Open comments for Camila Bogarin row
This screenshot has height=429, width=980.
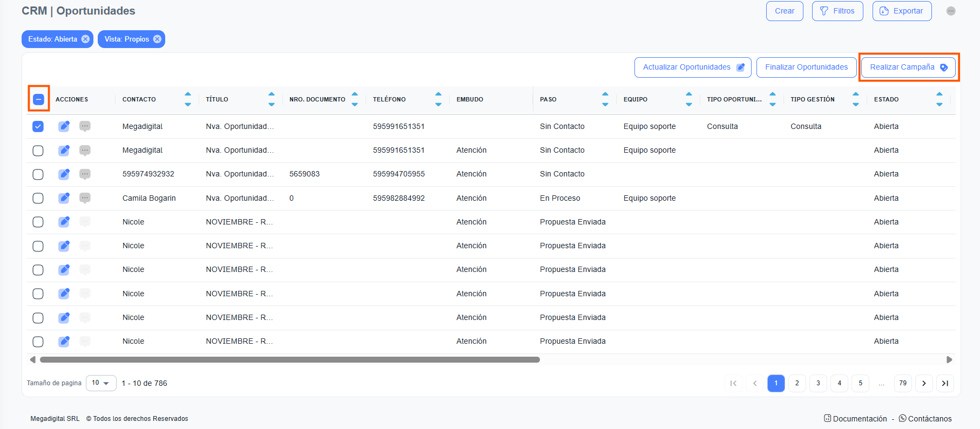(85, 198)
